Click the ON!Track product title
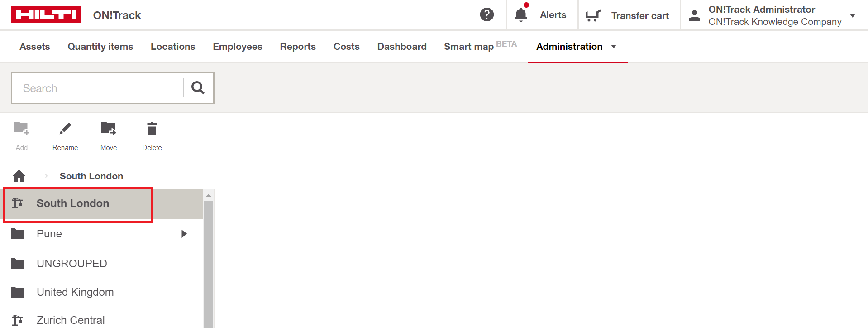Viewport: 868px width, 328px height. pyautogui.click(x=117, y=15)
